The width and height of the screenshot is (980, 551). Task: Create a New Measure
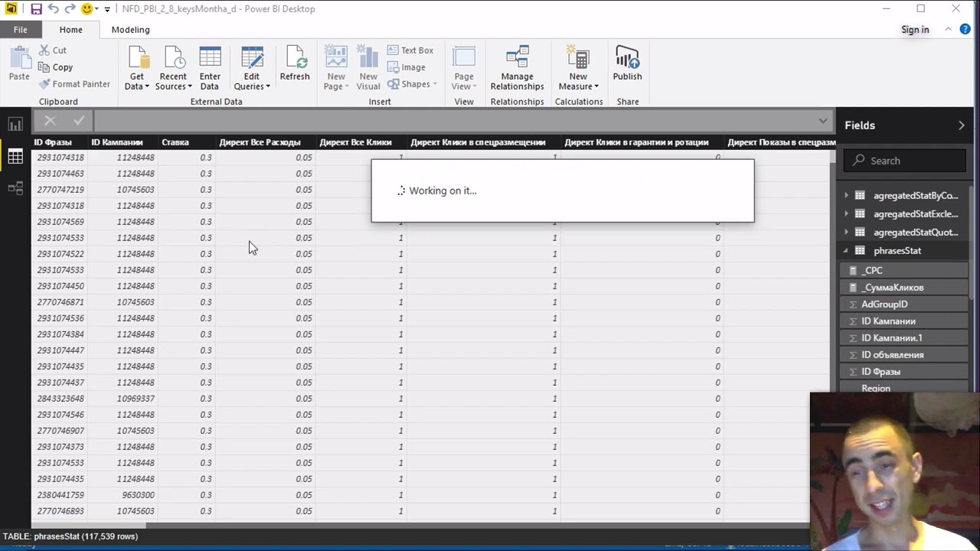click(x=578, y=69)
